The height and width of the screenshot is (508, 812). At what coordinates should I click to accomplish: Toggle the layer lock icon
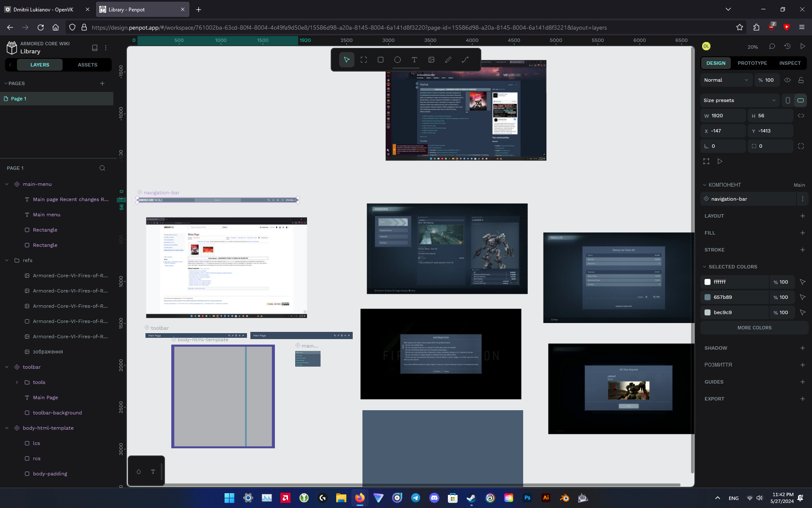tap(801, 80)
